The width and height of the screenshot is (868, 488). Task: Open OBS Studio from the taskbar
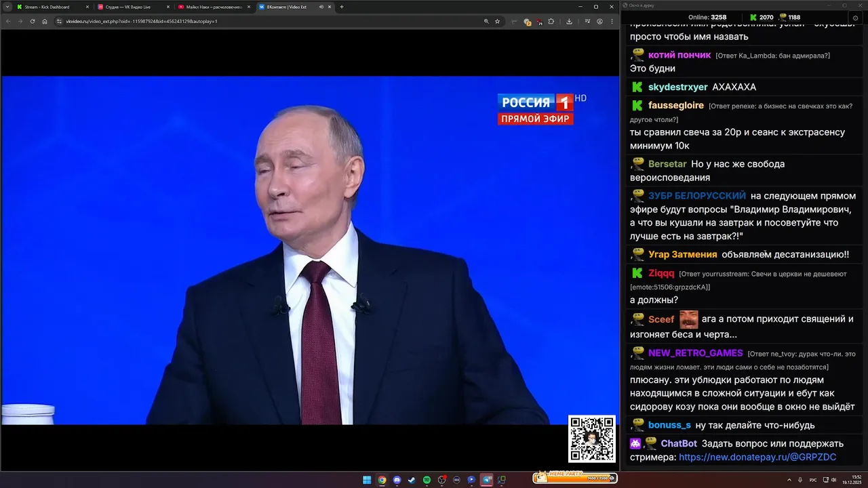[x=441, y=480]
